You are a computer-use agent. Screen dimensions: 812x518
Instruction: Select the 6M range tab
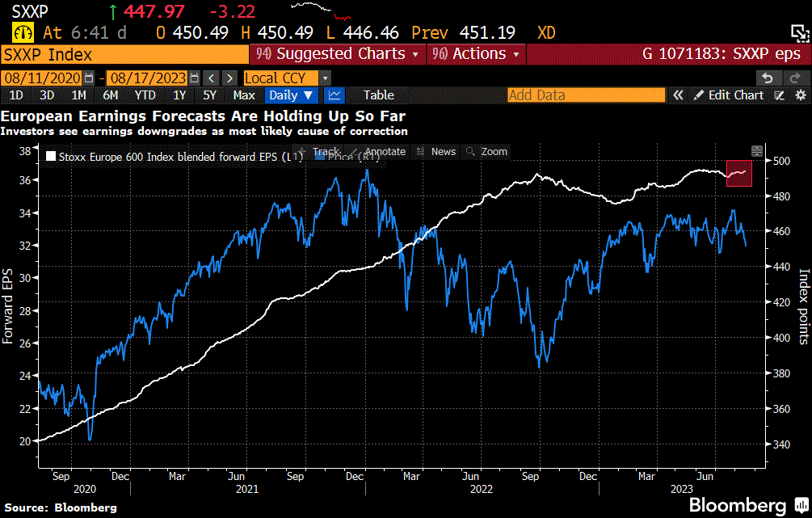click(x=111, y=95)
